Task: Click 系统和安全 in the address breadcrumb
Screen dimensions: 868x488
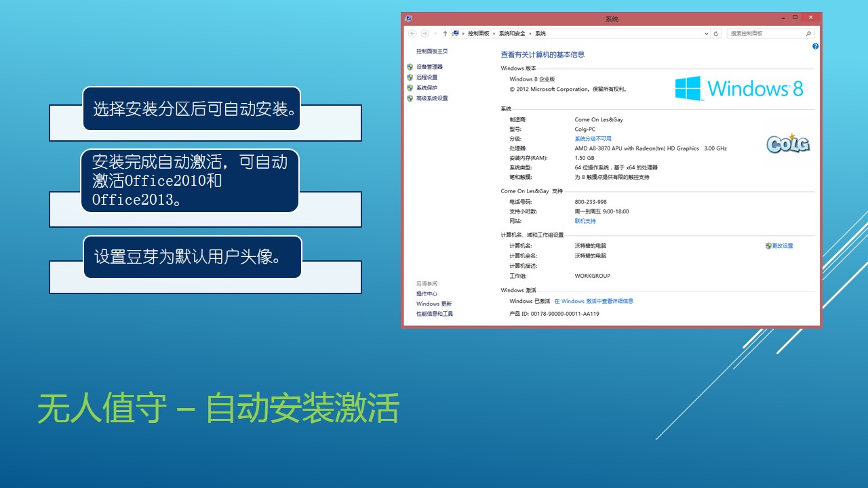Action: [x=512, y=33]
